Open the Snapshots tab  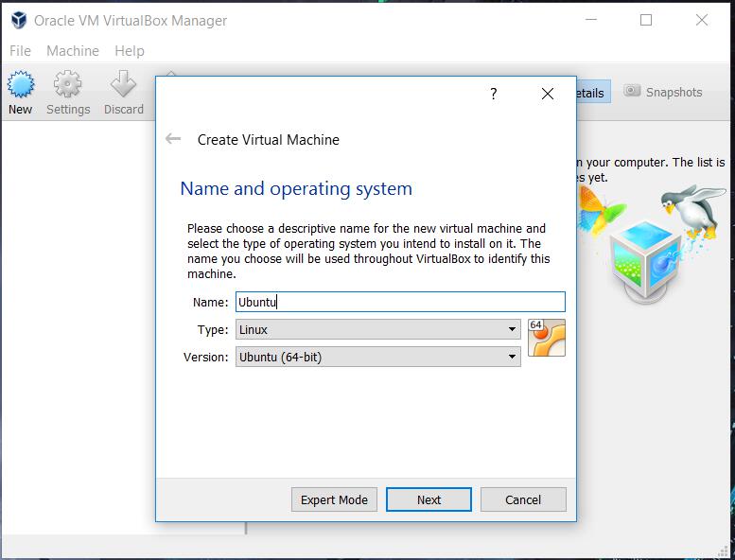[663, 92]
